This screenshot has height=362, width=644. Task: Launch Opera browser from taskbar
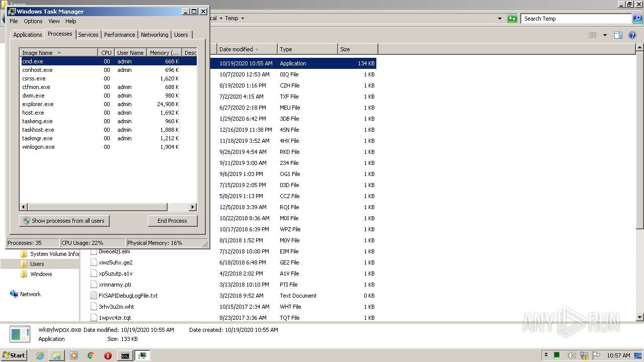tap(108, 355)
